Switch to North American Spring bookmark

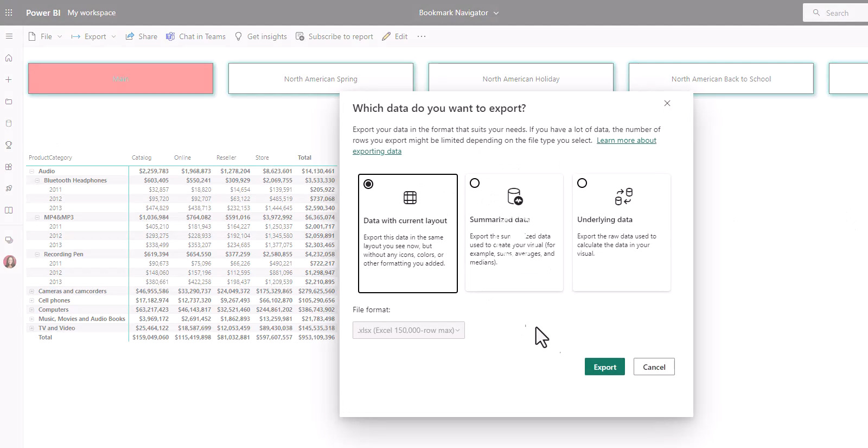[321, 79]
